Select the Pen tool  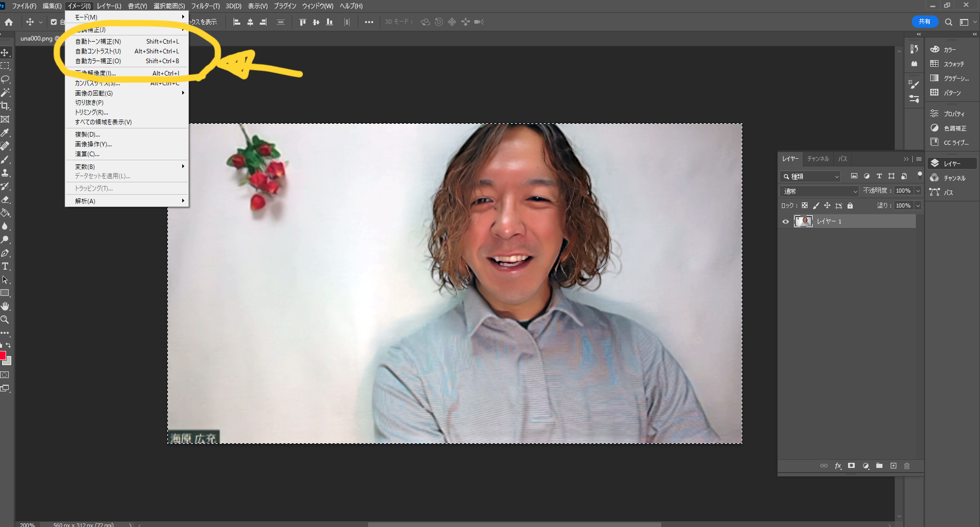pos(5,253)
